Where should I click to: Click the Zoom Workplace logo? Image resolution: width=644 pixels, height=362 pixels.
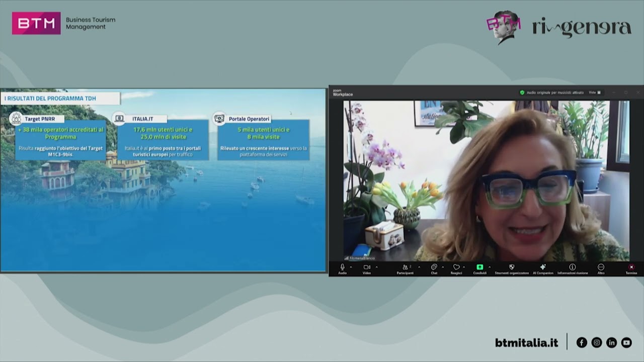click(x=343, y=93)
